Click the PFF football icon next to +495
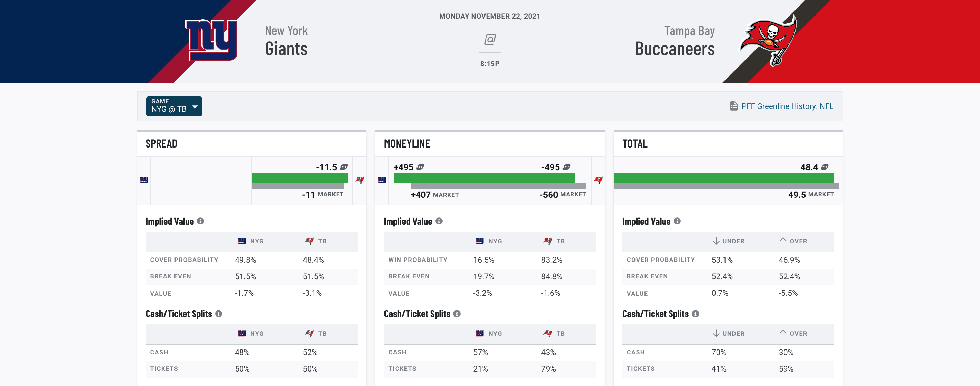This screenshot has width=980, height=386. click(420, 167)
